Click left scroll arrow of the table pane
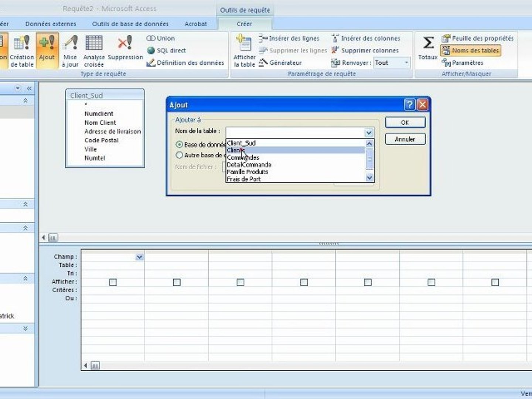The height and width of the screenshot is (399, 532). [x=43, y=238]
